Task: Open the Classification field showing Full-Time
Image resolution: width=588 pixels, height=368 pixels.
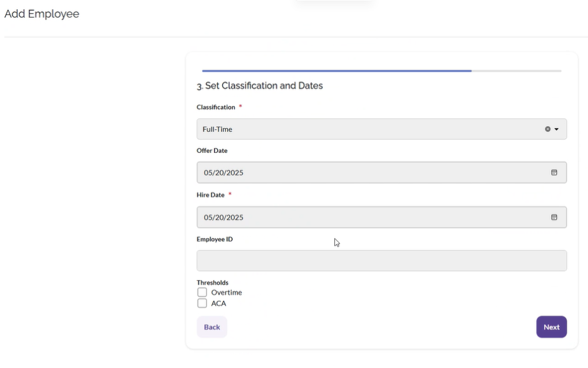Action: (x=369, y=129)
